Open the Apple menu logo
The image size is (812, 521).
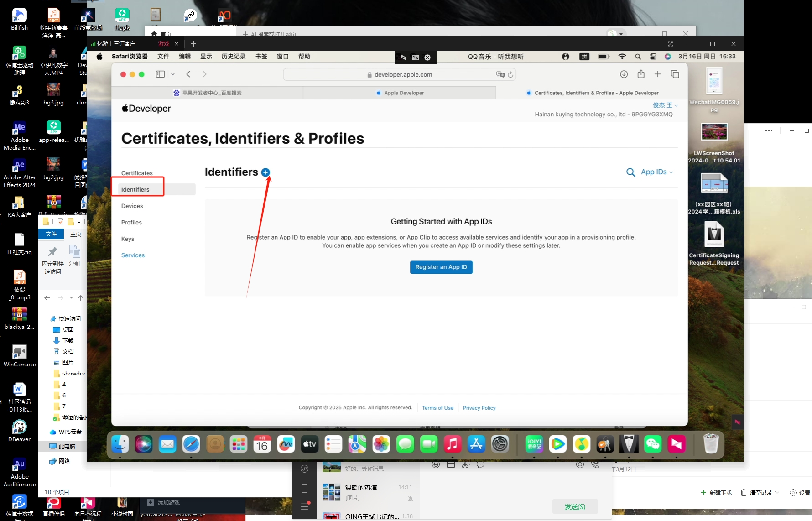pyautogui.click(x=99, y=57)
